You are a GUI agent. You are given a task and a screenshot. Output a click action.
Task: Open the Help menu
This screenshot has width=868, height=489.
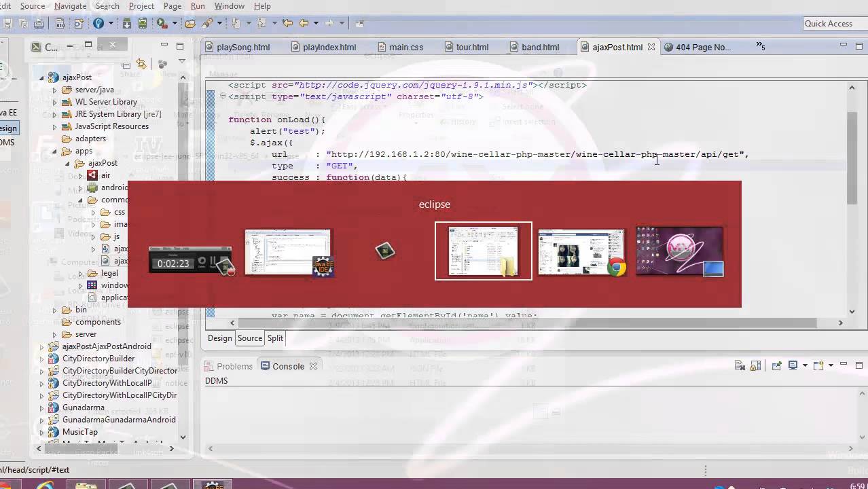(262, 6)
